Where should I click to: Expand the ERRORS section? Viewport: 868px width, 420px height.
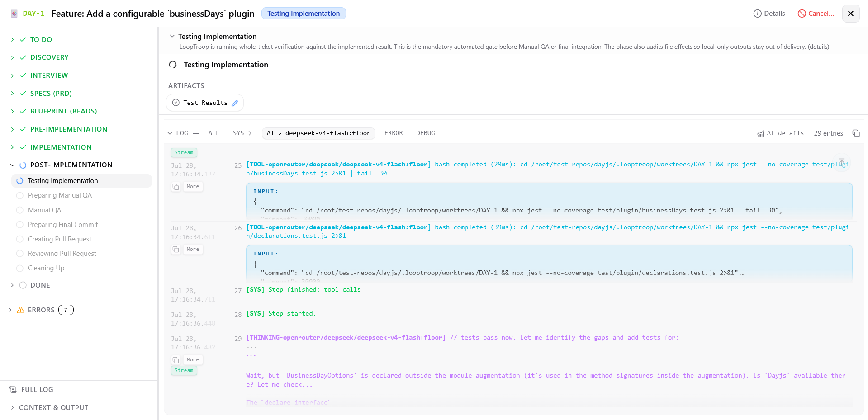(10, 310)
